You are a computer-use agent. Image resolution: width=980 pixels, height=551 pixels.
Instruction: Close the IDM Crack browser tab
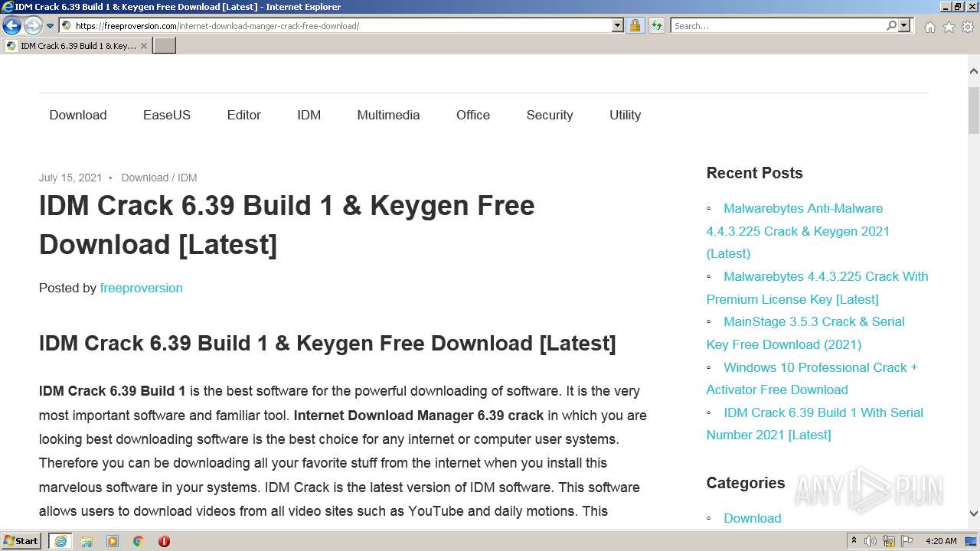[144, 46]
